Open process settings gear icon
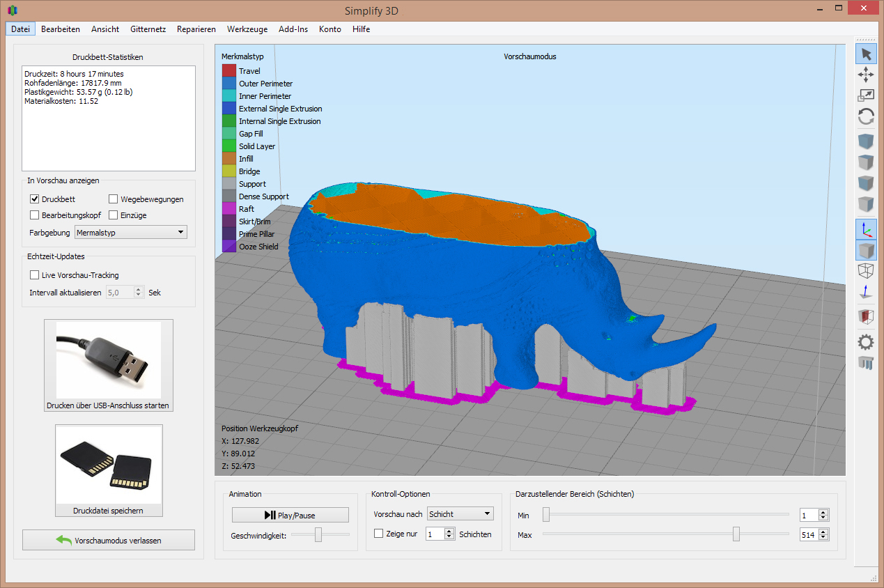 point(866,341)
